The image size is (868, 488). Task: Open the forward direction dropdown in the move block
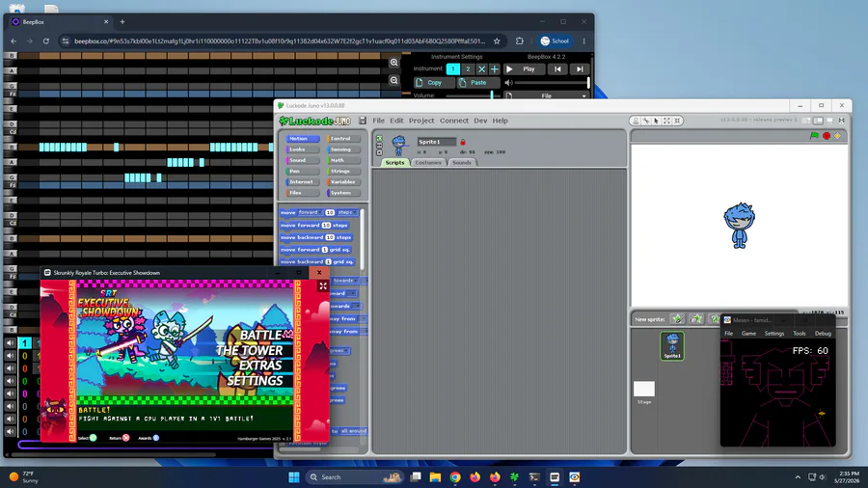311,212
